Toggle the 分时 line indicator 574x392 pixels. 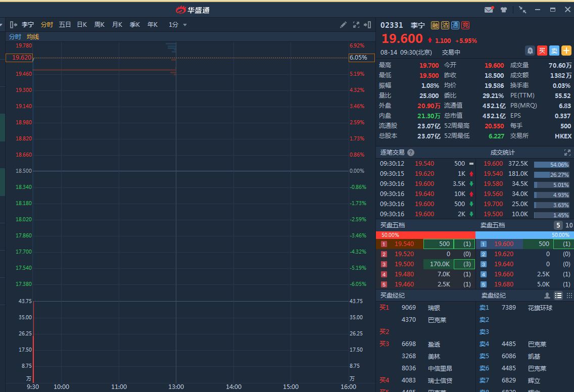click(15, 36)
